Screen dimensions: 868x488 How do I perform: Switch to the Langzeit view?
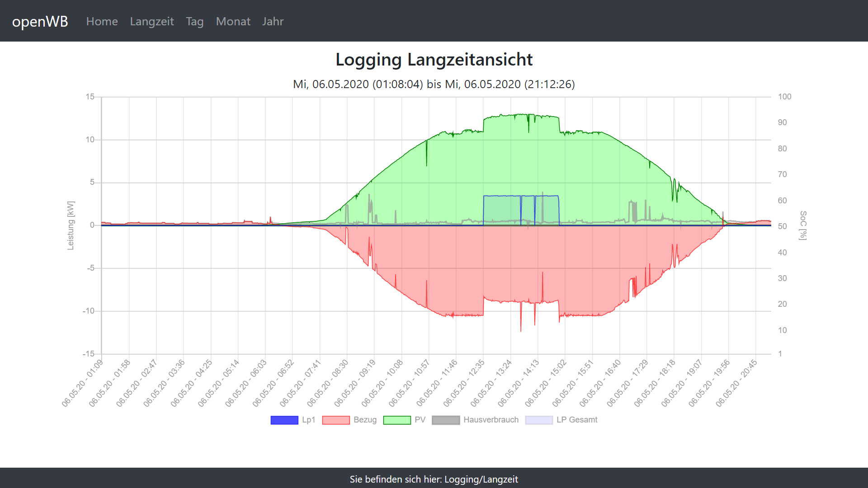[151, 21]
